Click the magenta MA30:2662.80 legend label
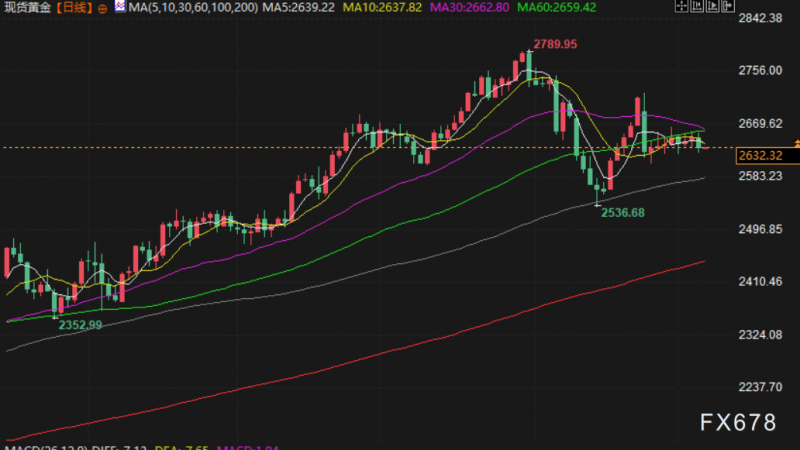The width and height of the screenshot is (800, 450). click(469, 8)
